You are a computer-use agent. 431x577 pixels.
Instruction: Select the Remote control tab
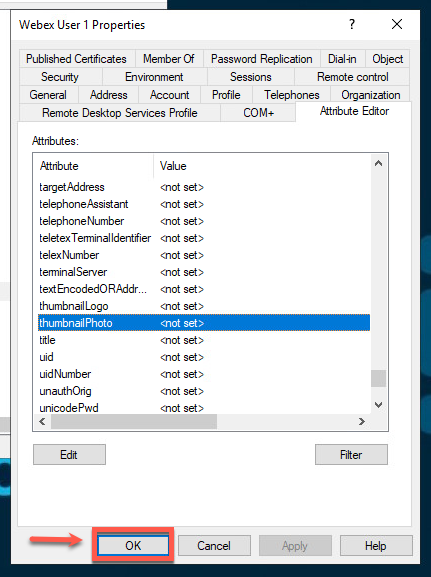pyautogui.click(x=353, y=77)
